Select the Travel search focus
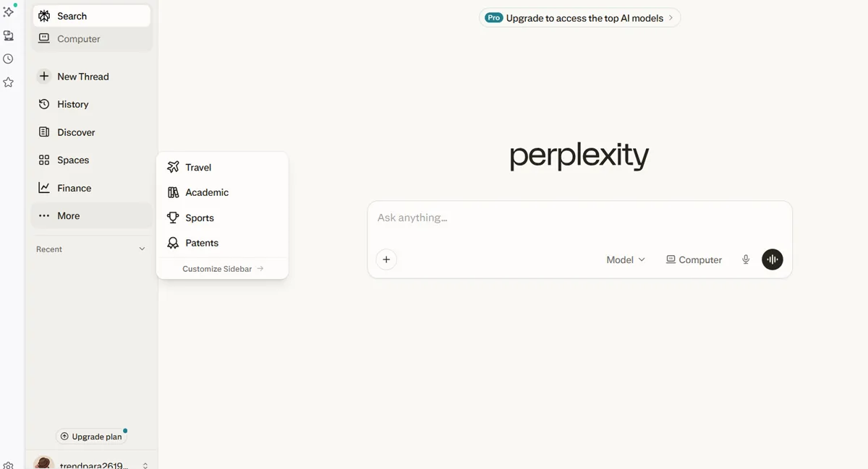Viewport: 868px width, 469px height. click(x=197, y=167)
